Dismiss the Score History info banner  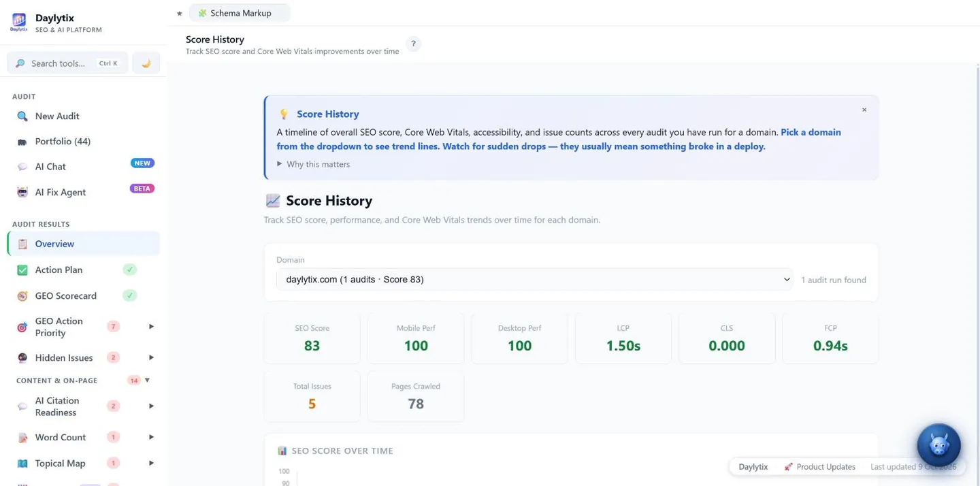pyautogui.click(x=864, y=110)
